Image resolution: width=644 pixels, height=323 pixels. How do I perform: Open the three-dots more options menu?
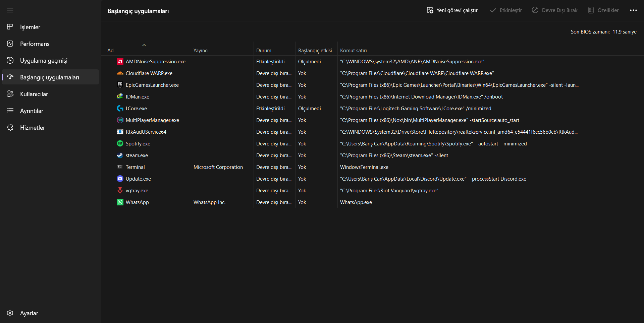point(633,10)
